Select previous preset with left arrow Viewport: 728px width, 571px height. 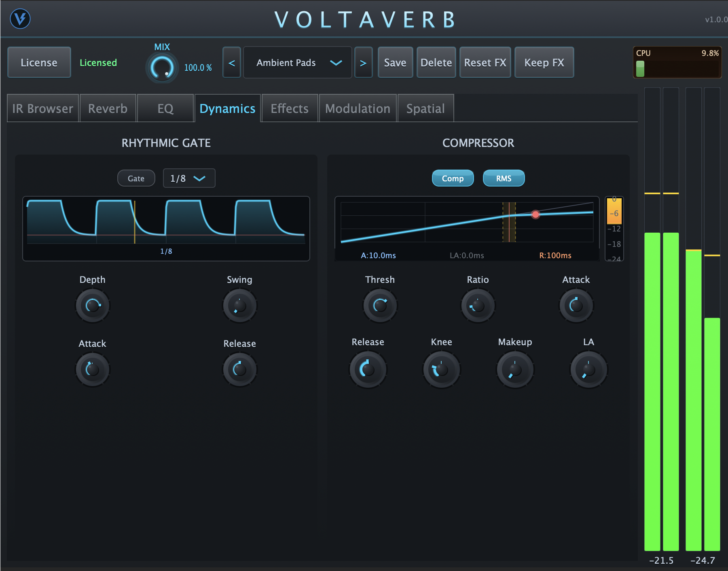click(x=232, y=63)
